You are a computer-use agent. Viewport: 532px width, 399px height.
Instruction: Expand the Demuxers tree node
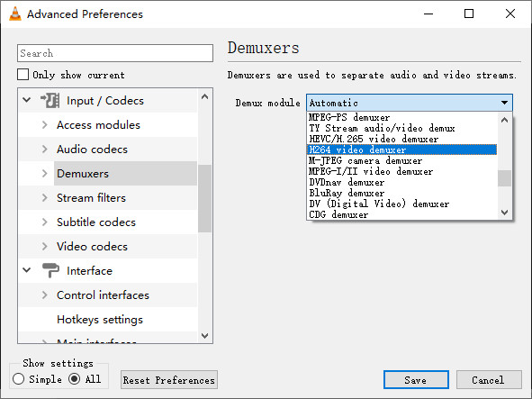click(44, 174)
